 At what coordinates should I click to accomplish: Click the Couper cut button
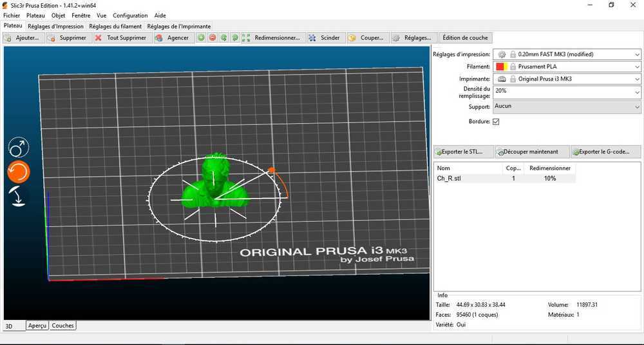tap(367, 38)
